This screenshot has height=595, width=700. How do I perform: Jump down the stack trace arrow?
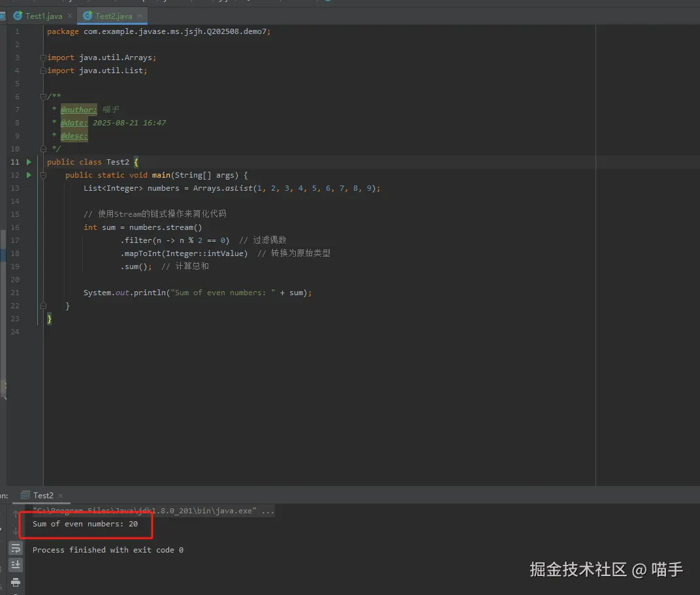tap(16, 531)
